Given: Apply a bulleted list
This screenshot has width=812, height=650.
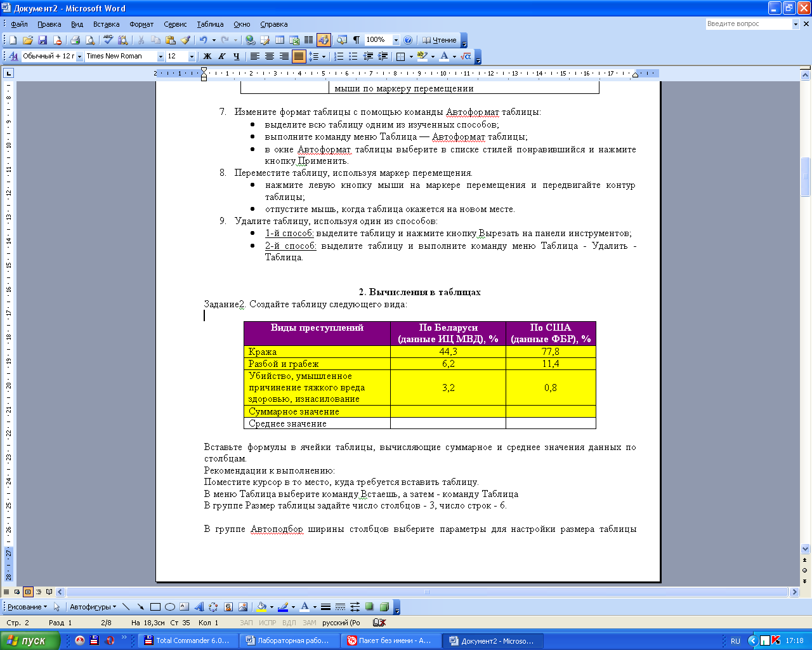Looking at the screenshot, I should (353, 56).
